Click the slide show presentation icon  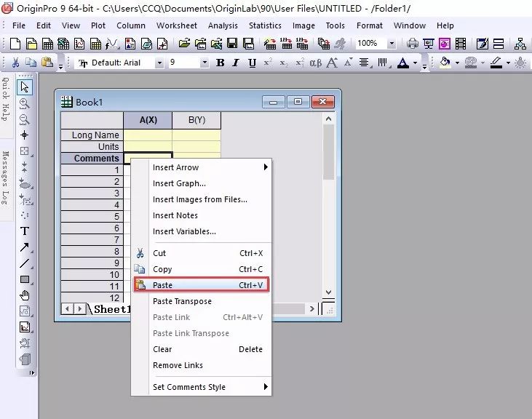429,44
